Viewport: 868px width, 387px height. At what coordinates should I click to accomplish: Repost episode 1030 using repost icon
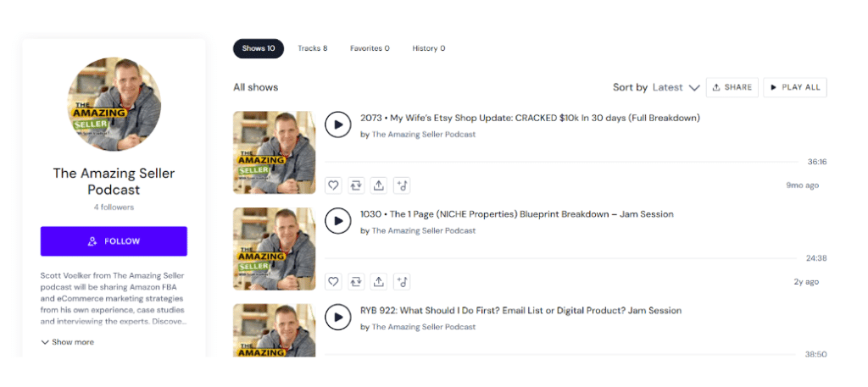click(x=357, y=282)
